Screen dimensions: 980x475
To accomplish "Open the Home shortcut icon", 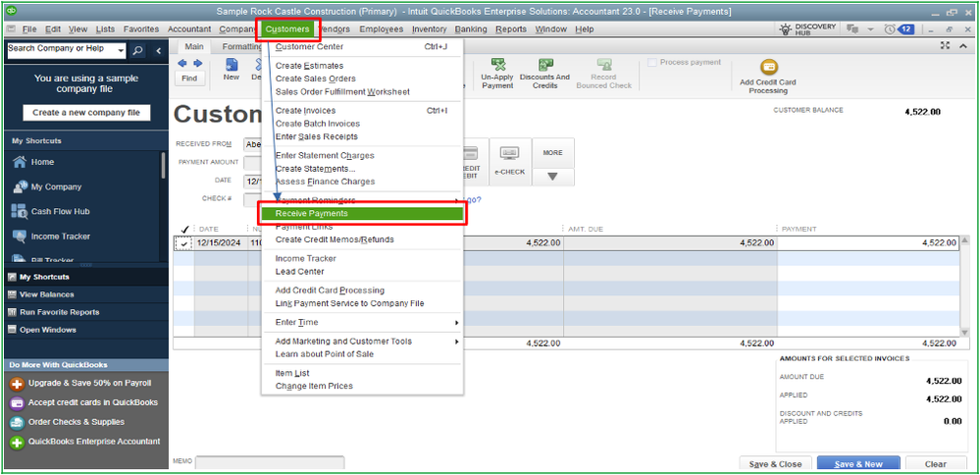I will [x=20, y=162].
